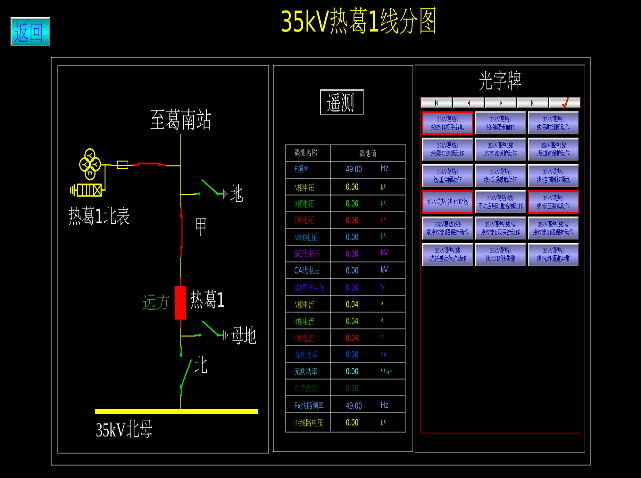641x478 pixels.
Task: Click the 35kV热葛1线分图 title
Action: pyautogui.click(x=359, y=21)
